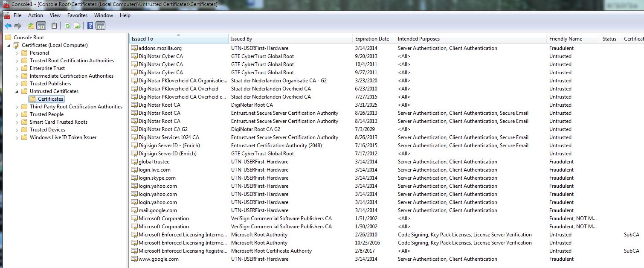
Task: Click the folder icon beside Trusted Devices
Action: tap(24, 130)
